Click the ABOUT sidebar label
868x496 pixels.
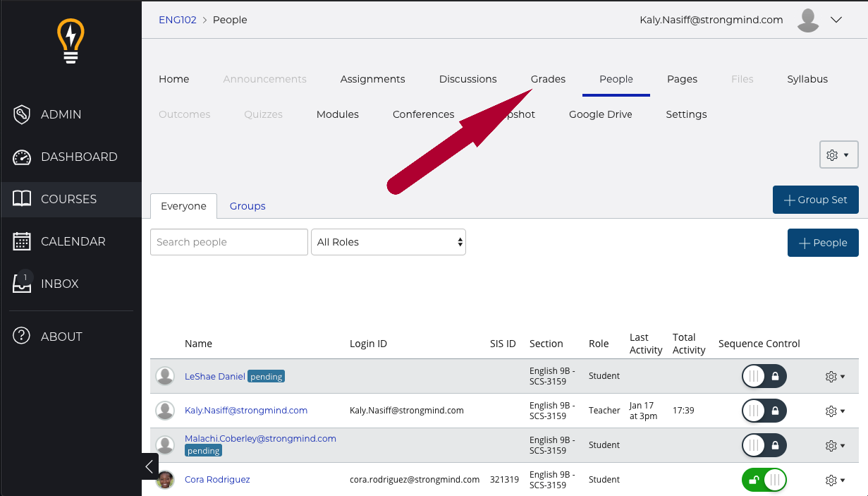coord(61,337)
